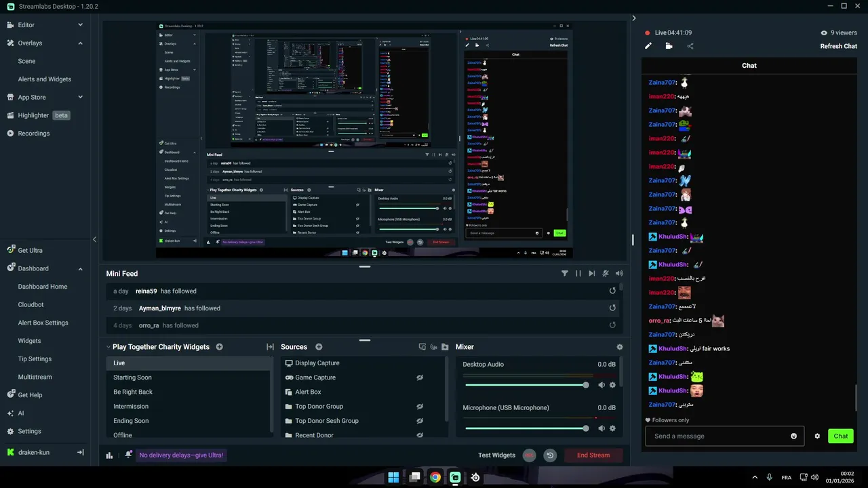Image resolution: width=868 pixels, height=488 pixels.
Task: Log out via draken-kun exit icon
Action: tap(80, 452)
